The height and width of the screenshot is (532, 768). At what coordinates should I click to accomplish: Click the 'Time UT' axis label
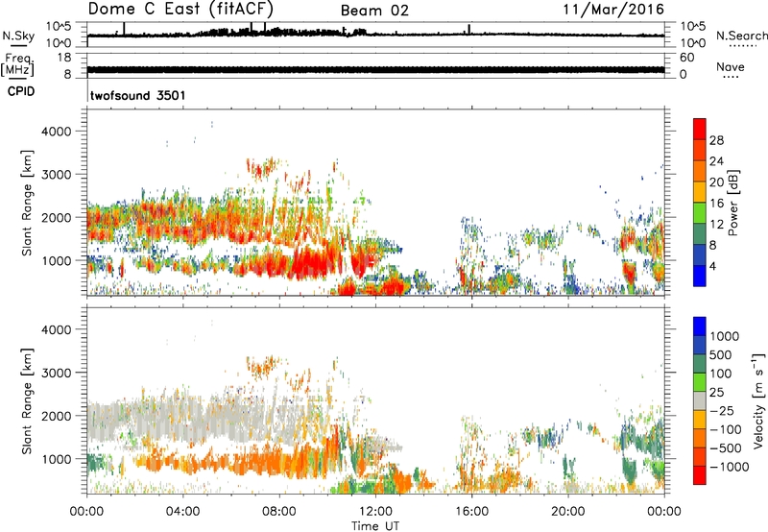(375, 526)
